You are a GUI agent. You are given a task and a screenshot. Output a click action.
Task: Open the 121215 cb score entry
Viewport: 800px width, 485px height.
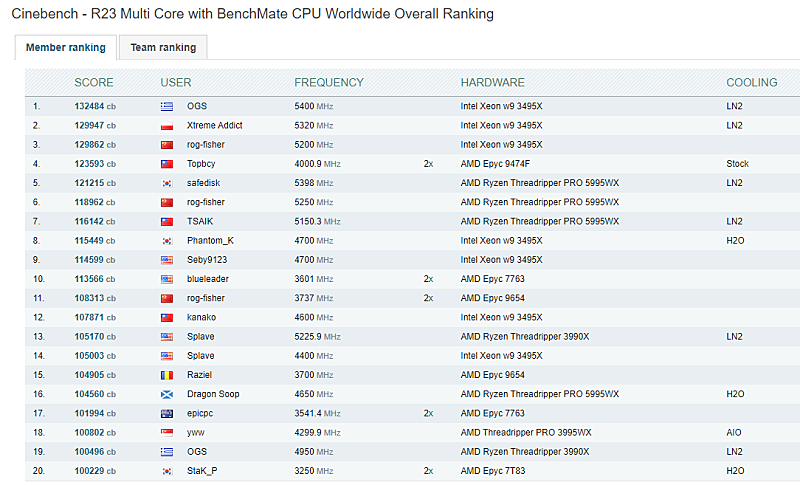(95, 183)
